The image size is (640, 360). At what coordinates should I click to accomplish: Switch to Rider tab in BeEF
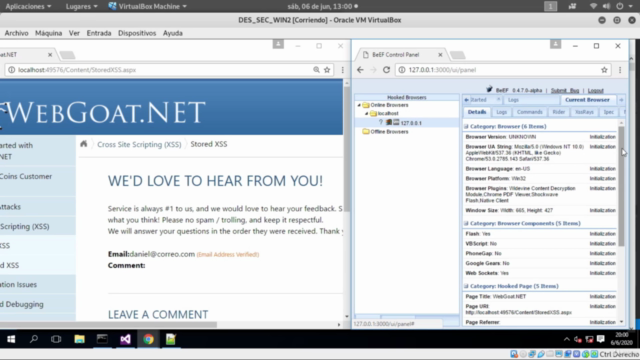[558, 112]
